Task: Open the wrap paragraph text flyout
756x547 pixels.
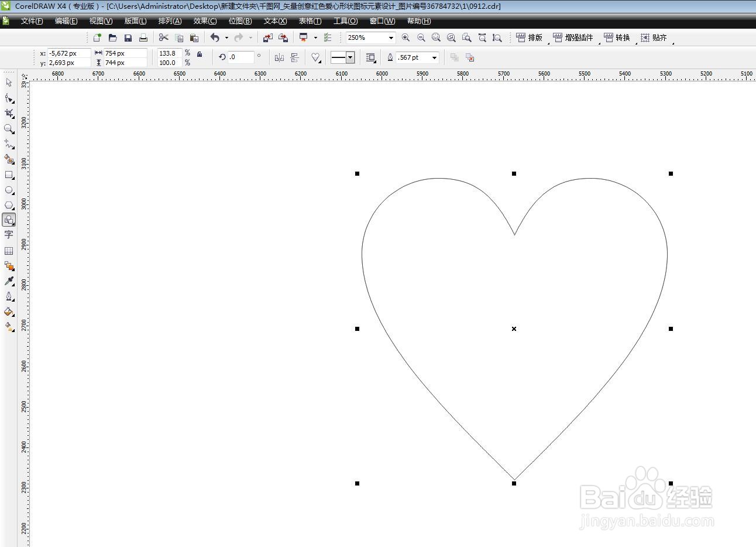Action: [x=370, y=57]
